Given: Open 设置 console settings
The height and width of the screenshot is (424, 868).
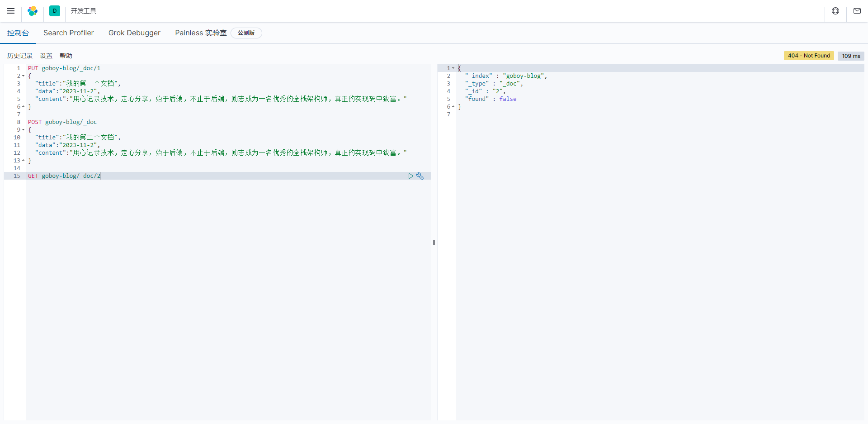Looking at the screenshot, I should click(46, 56).
